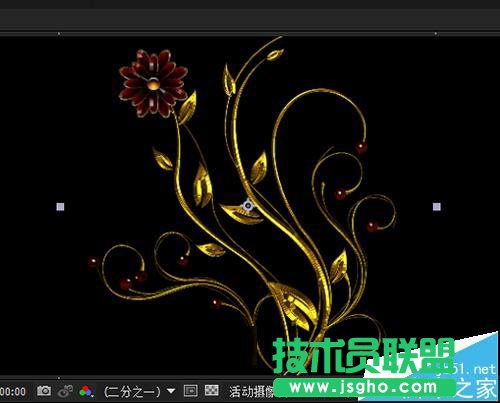
Task: Click the 之家 watermark text
Action: (x=476, y=388)
